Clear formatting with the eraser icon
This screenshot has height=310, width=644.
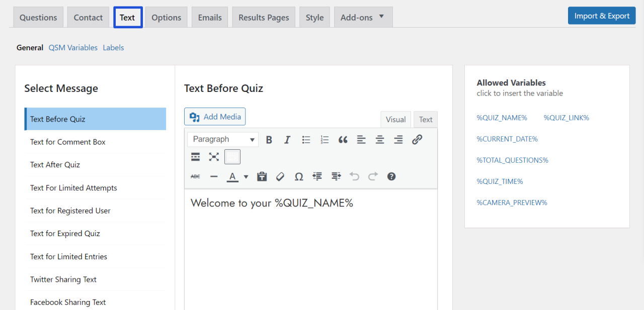coord(280,176)
